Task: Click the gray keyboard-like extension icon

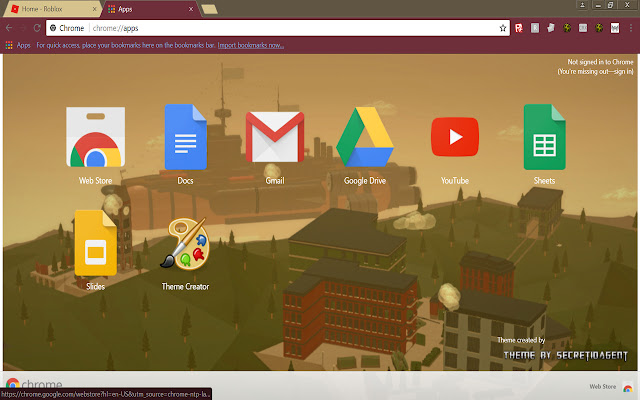Action: click(x=583, y=28)
